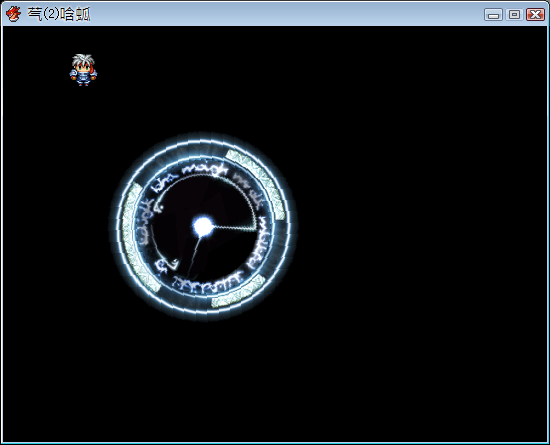This screenshot has height=445, width=550.
Task: Close the game window
Action: [x=535, y=15]
